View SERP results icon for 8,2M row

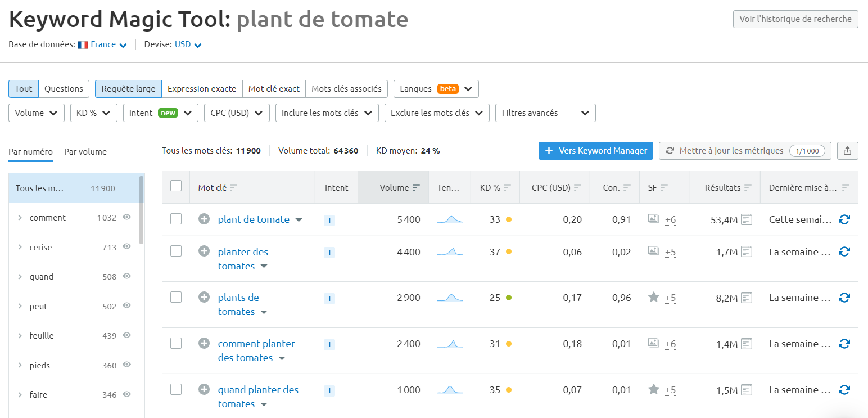tap(747, 298)
